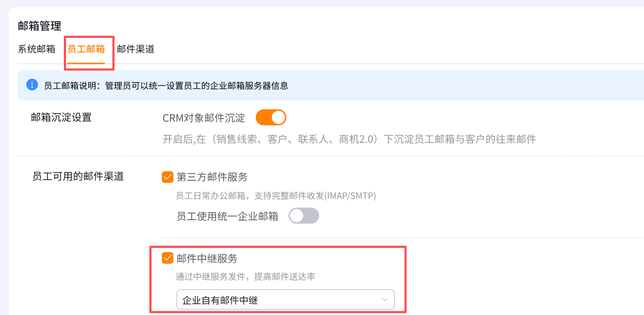Click the CRM对象邮件沉淀 label text
Screen dimensions: 644x315
click(x=203, y=118)
